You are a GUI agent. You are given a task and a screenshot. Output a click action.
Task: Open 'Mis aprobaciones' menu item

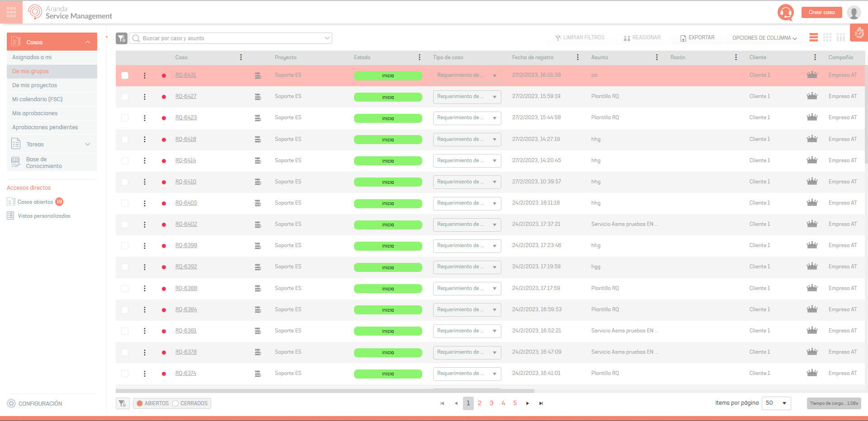pos(35,113)
